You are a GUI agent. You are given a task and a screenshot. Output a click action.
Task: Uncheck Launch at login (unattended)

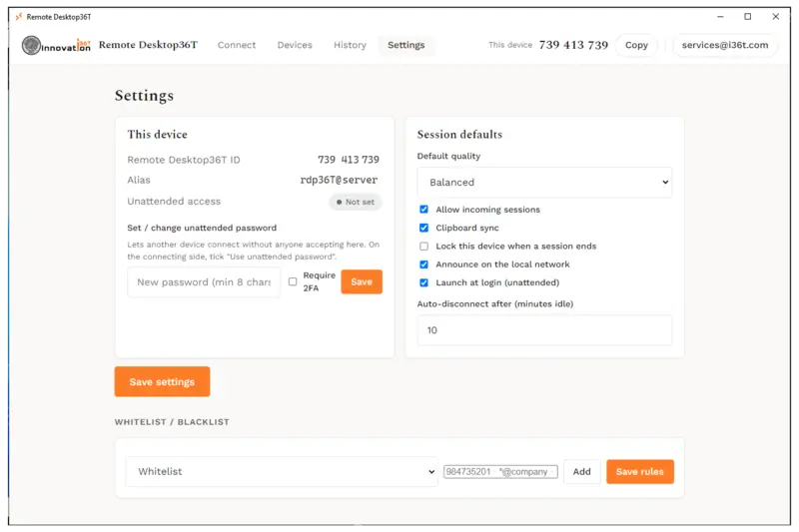[x=423, y=282]
